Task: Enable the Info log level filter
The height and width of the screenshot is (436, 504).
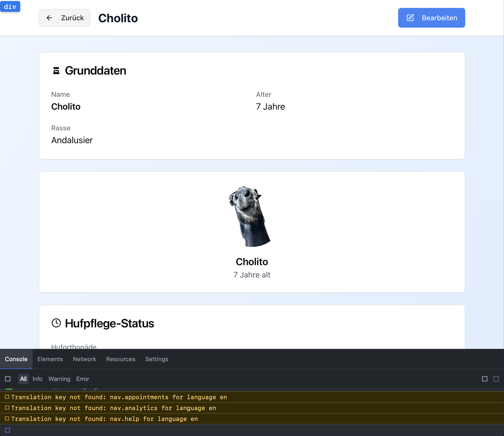Action: coord(38,379)
